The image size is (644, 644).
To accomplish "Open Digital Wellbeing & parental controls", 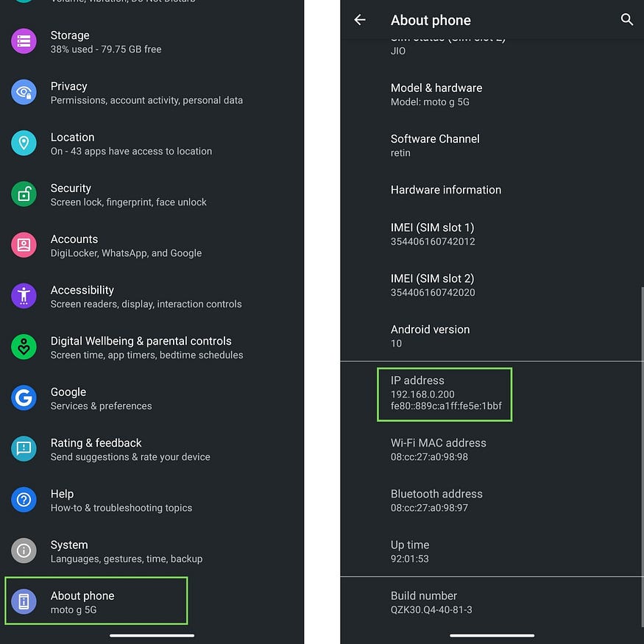I will [x=152, y=347].
